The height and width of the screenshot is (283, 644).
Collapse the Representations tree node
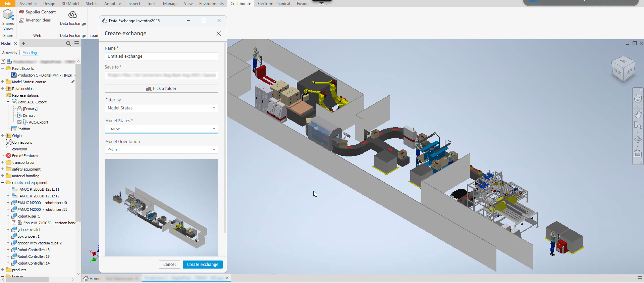(3, 95)
